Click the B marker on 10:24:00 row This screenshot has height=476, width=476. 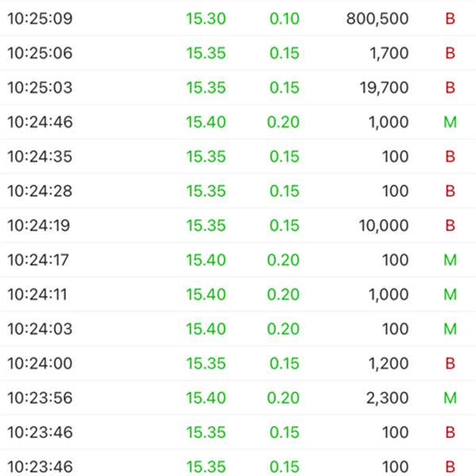[450, 363]
